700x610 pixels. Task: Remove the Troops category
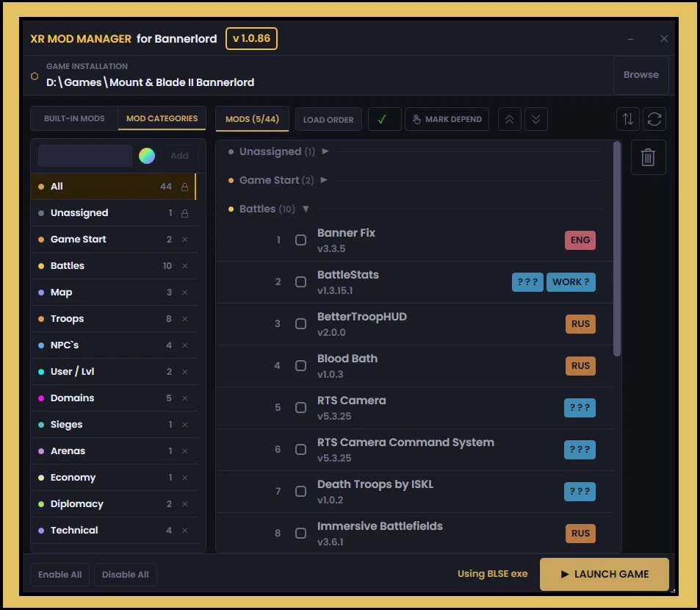(x=185, y=319)
